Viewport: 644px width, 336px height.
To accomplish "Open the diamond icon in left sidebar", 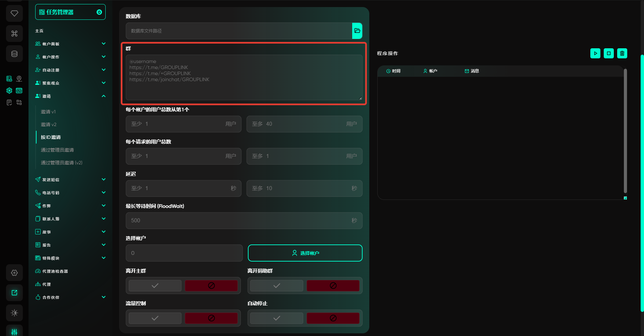I will pyautogui.click(x=14, y=13).
